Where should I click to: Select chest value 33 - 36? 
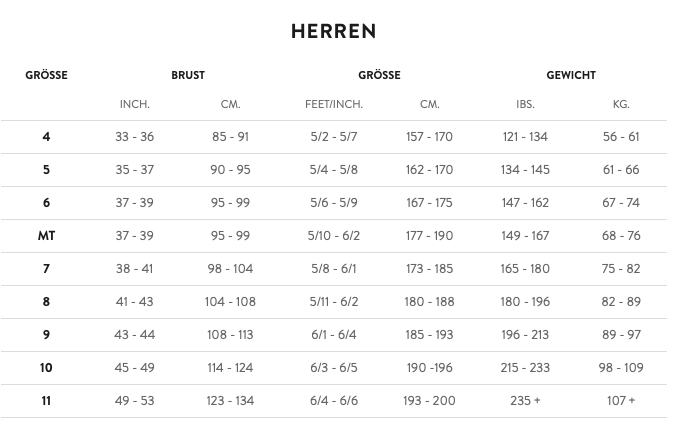[135, 137]
